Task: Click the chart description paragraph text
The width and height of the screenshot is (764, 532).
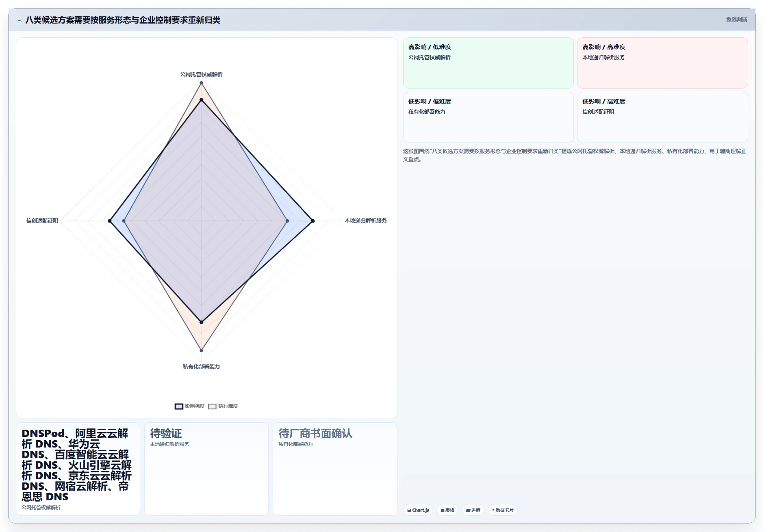Action: [x=575, y=155]
